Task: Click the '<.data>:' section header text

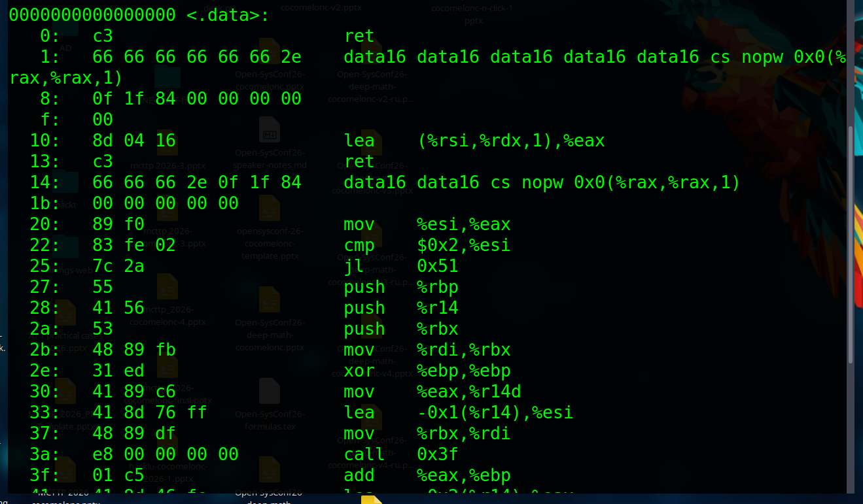Action: [x=228, y=14]
